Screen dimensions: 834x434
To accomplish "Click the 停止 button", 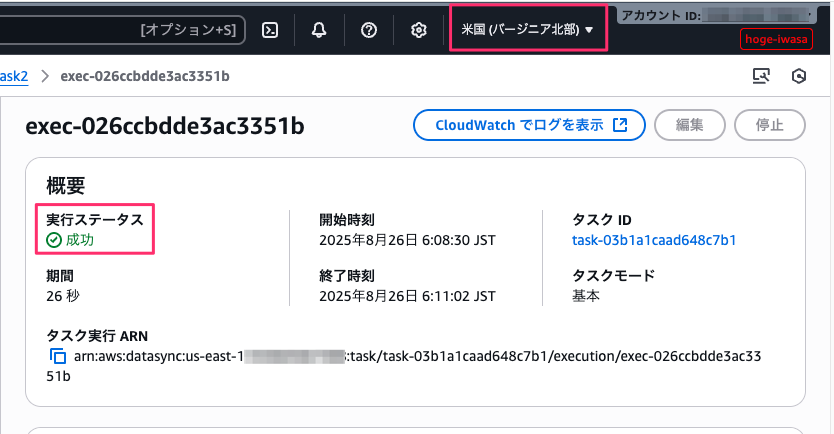I will [770, 125].
